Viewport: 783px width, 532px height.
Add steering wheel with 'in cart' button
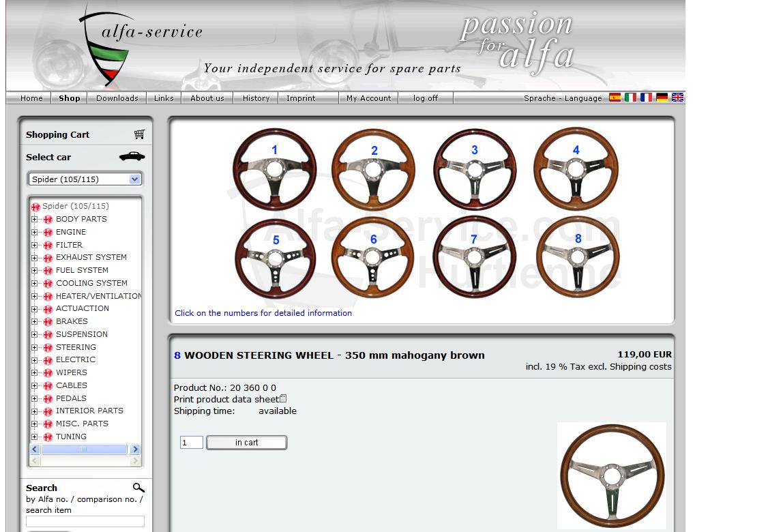tap(246, 443)
